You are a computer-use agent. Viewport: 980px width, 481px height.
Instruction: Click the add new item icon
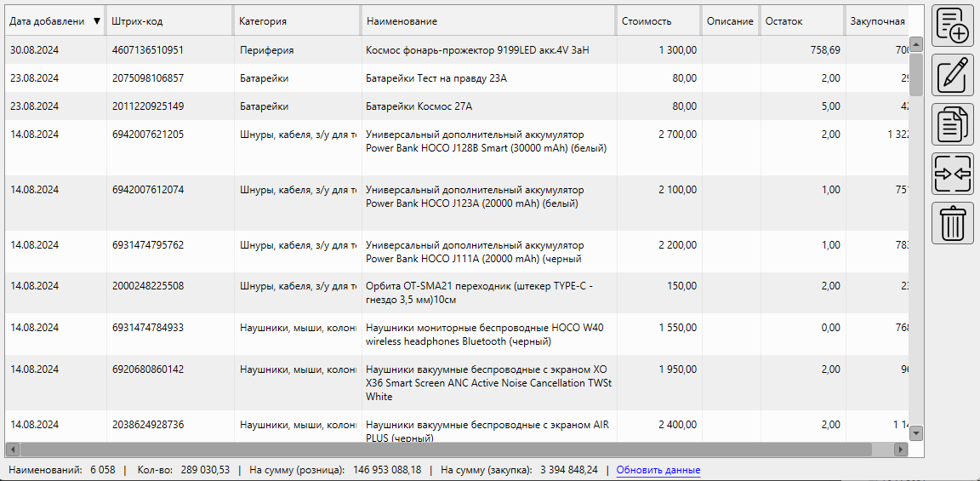coord(953,25)
